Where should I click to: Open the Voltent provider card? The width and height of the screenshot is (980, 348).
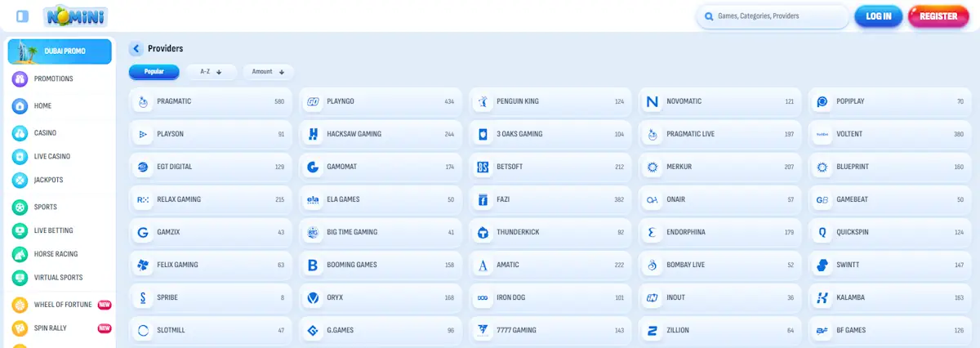tap(890, 135)
